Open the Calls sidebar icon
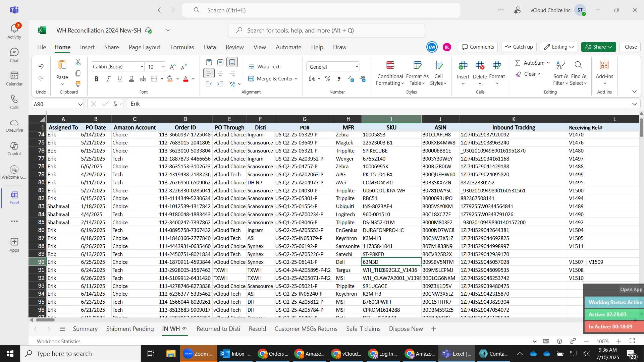 pos(14,102)
